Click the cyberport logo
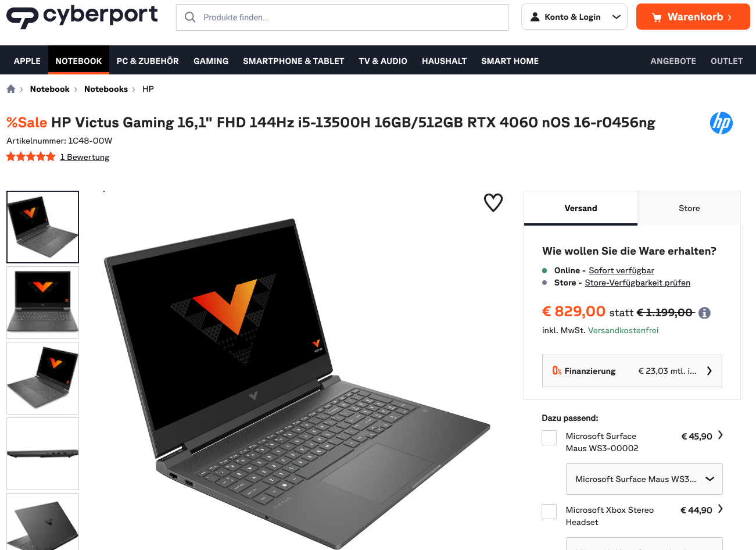The height and width of the screenshot is (550, 756). pos(82,16)
